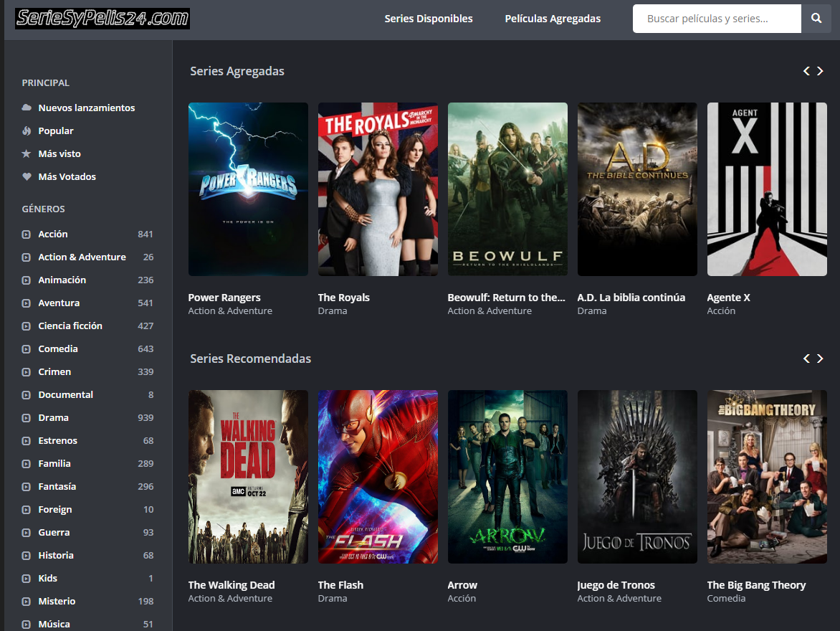Click the arrow icon next to Música
The image size is (840, 631).
click(27, 624)
